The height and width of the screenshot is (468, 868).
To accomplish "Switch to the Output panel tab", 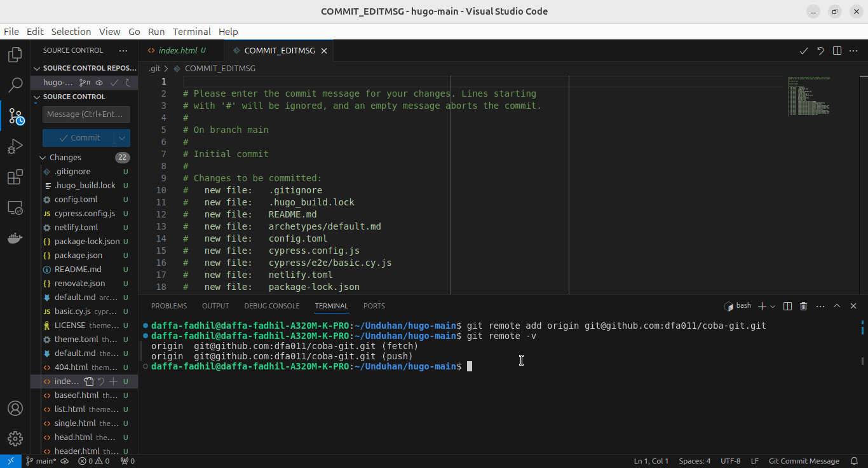I will (x=215, y=306).
